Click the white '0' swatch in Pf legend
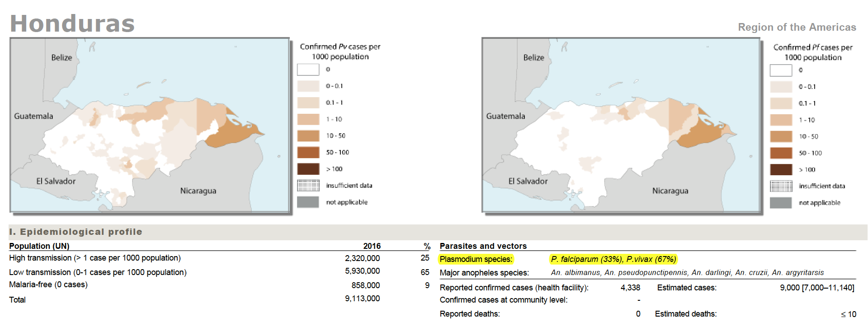868x322 pixels. [781, 70]
